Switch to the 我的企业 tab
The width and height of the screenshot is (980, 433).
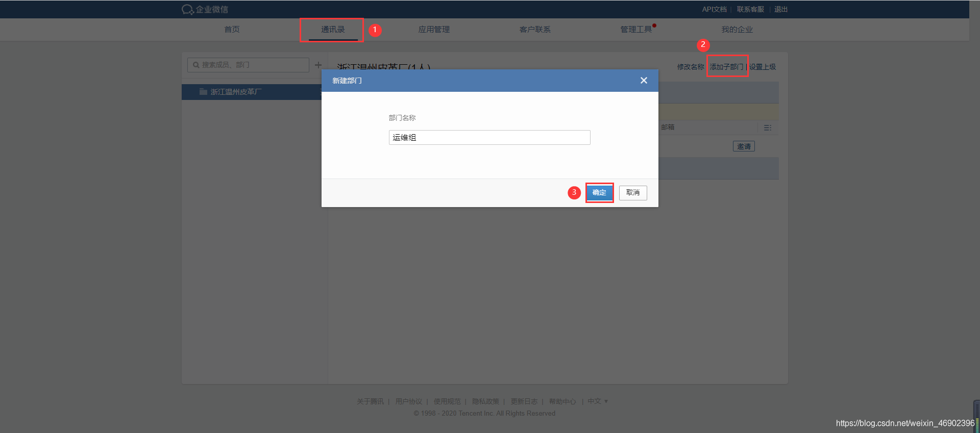click(737, 30)
